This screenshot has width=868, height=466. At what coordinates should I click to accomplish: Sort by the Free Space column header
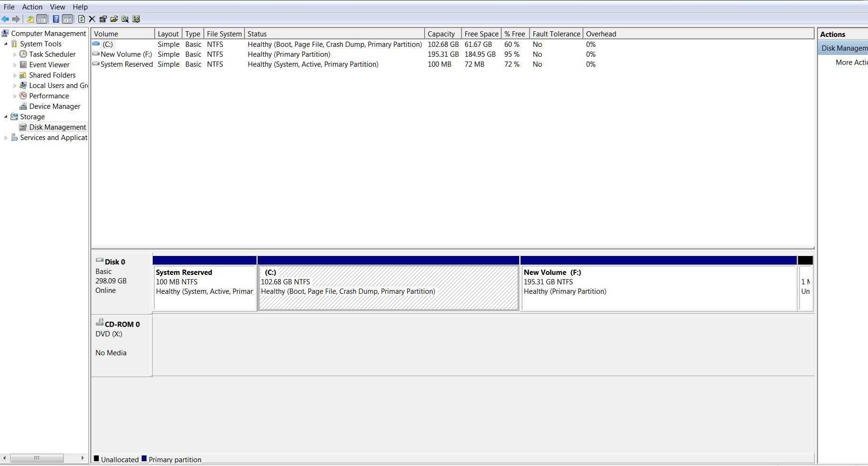click(x=481, y=34)
